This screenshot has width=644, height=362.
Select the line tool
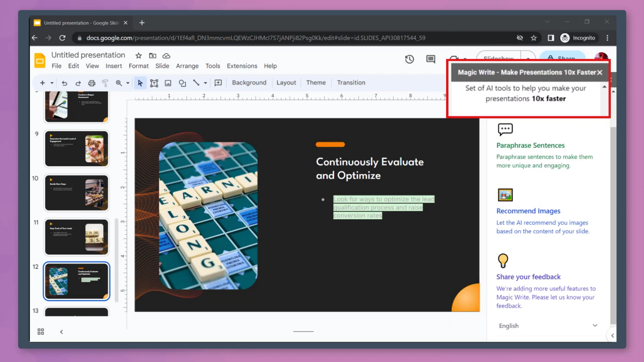195,83
